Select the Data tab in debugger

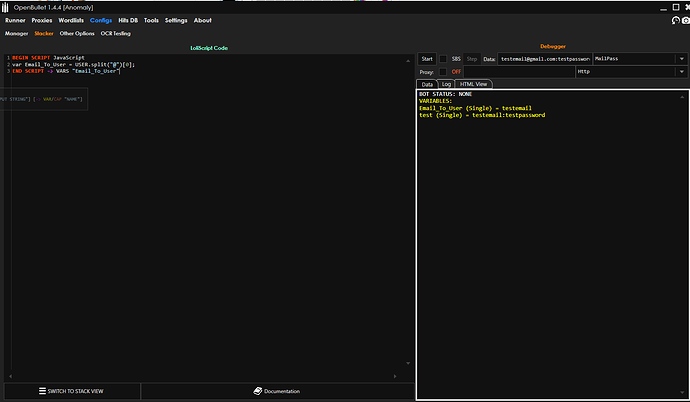pos(427,84)
